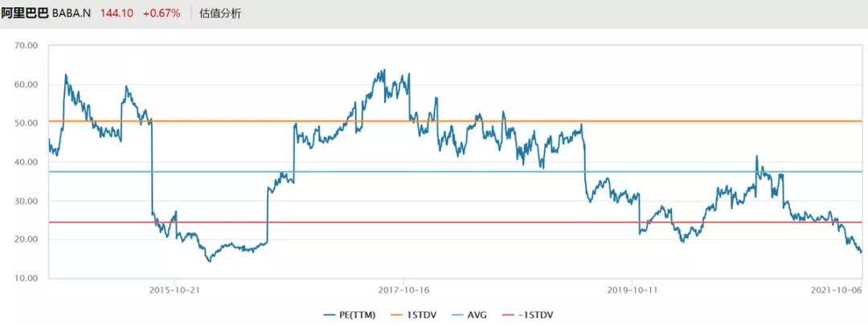Click the 70.00 y-axis label
The height and width of the screenshot is (325, 868).
pyautogui.click(x=27, y=46)
